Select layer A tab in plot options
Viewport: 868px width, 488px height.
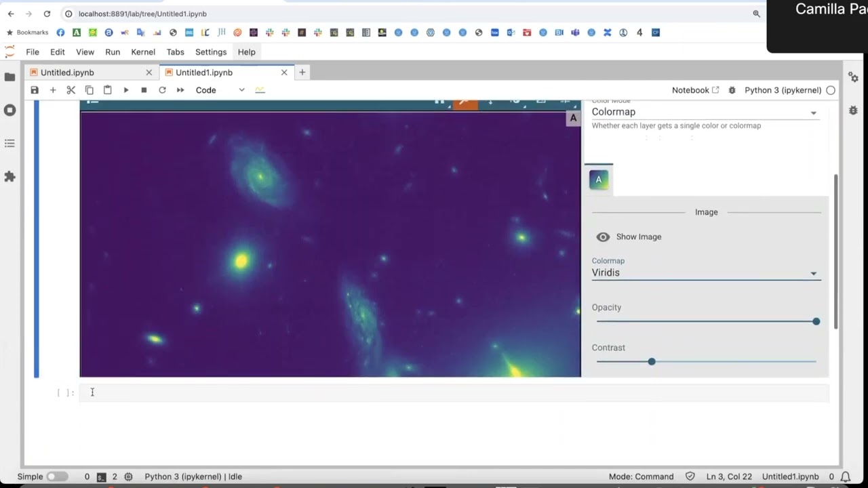pos(599,180)
